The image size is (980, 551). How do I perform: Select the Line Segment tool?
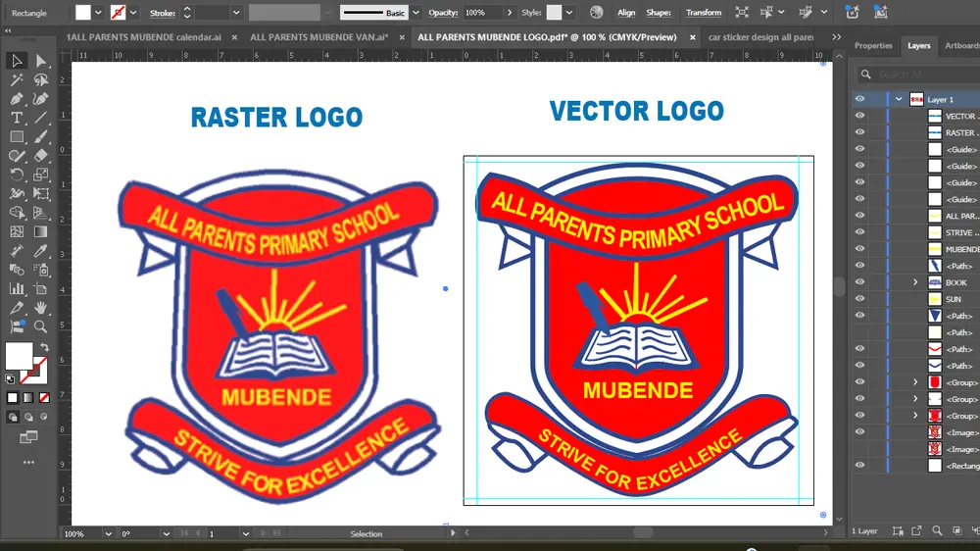40,118
